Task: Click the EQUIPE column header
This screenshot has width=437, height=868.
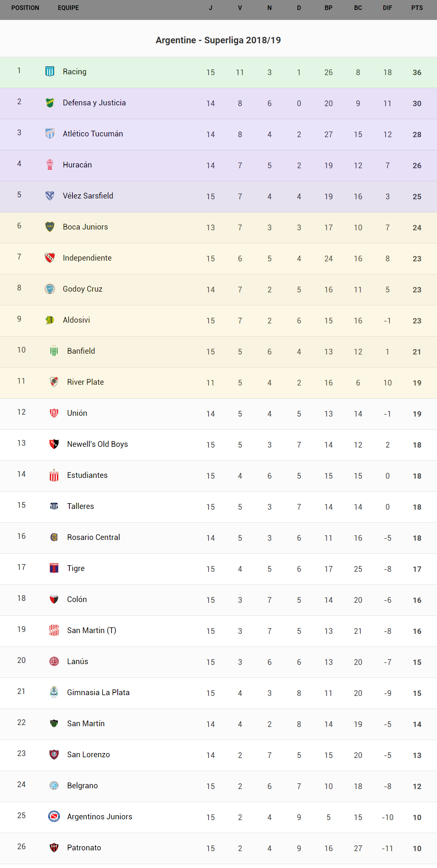Action: click(68, 8)
